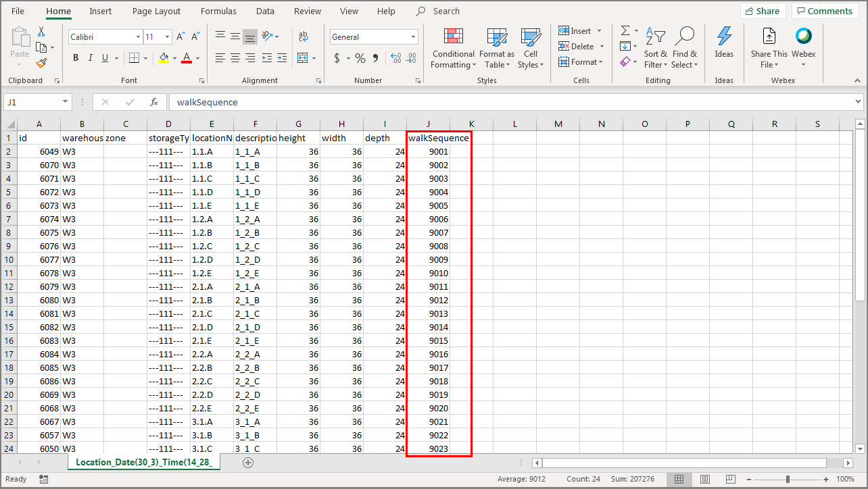
Task: Expand the General number format dropdown
Action: pyautogui.click(x=413, y=37)
